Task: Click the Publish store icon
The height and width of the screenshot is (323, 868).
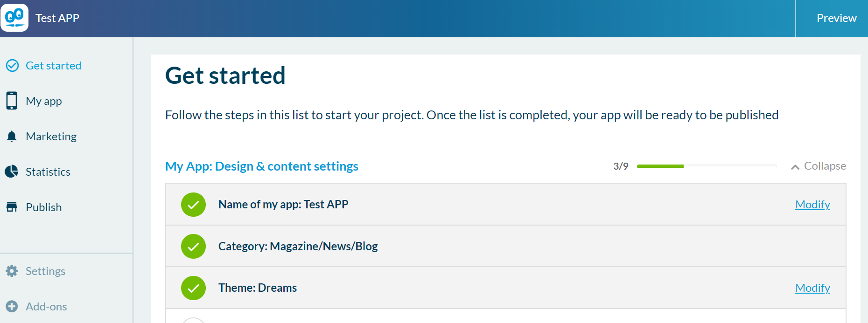Action: (12, 207)
